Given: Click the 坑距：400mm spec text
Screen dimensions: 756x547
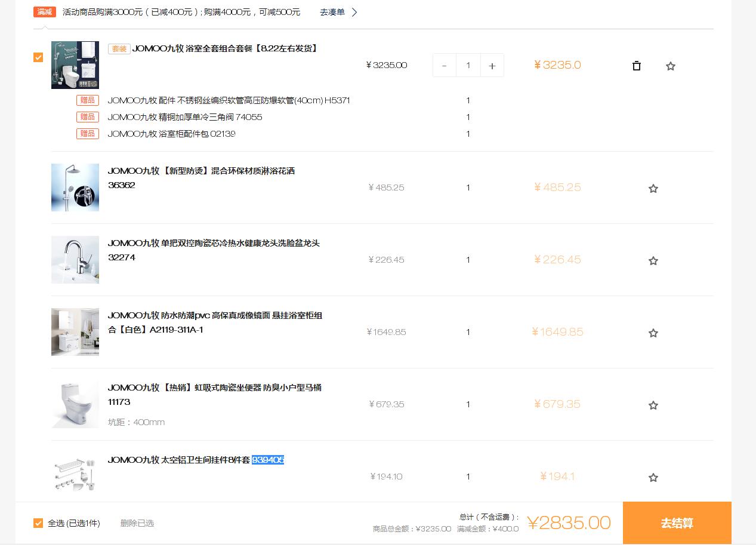Looking at the screenshot, I should (136, 422).
